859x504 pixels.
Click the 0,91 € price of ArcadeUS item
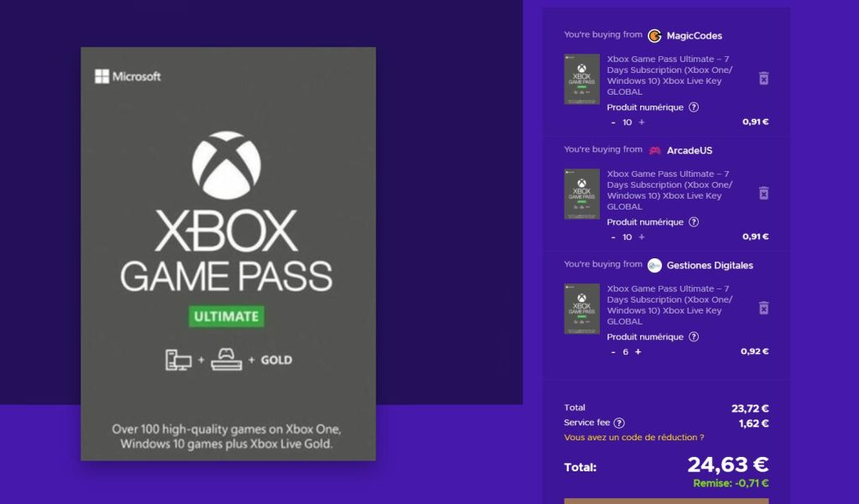click(x=756, y=236)
